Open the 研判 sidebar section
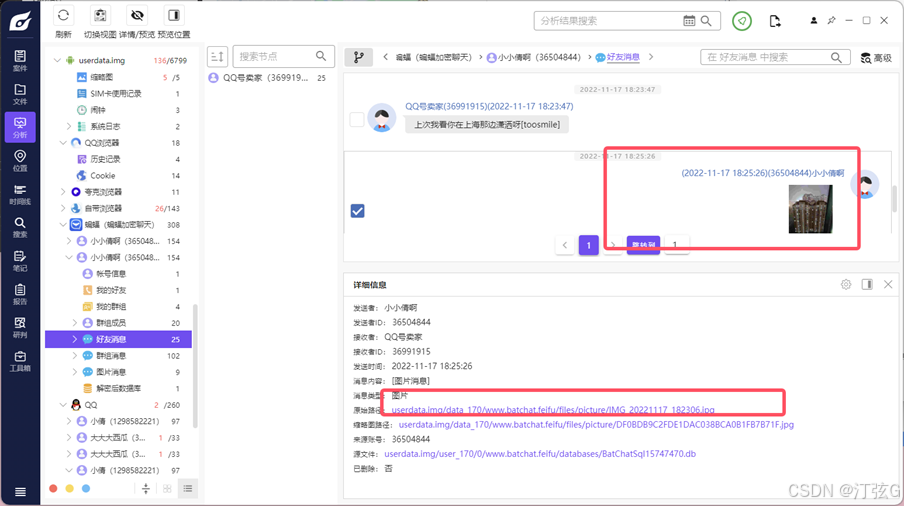 tap(20, 327)
